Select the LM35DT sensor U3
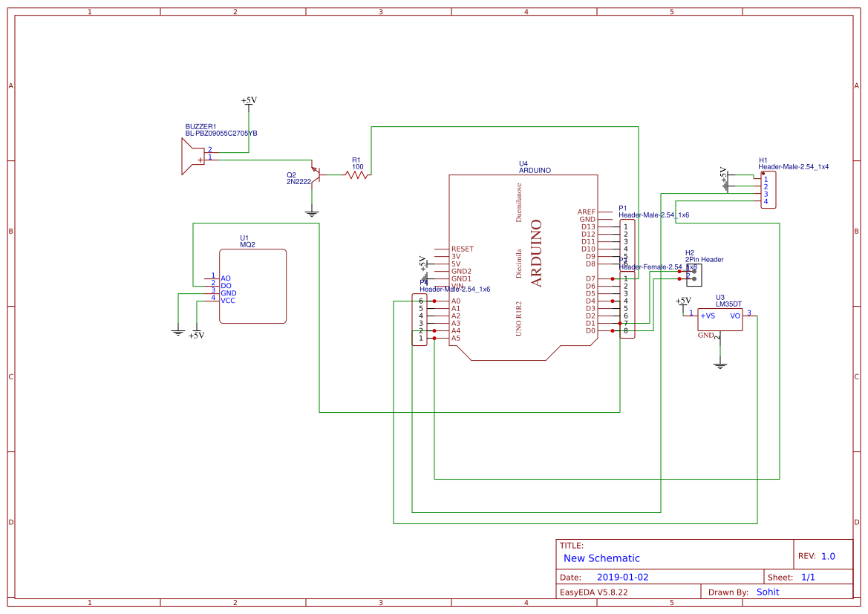The height and width of the screenshot is (614, 868). pyautogui.click(x=719, y=321)
